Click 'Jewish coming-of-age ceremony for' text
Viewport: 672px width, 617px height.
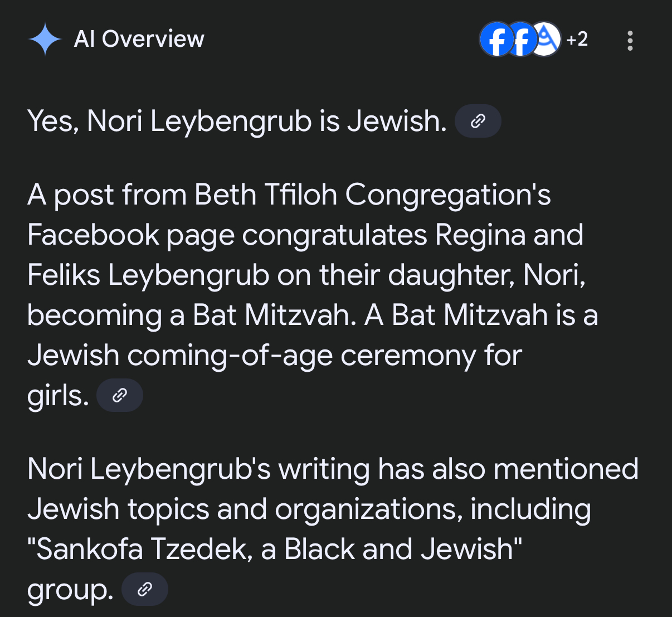pos(275,355)
